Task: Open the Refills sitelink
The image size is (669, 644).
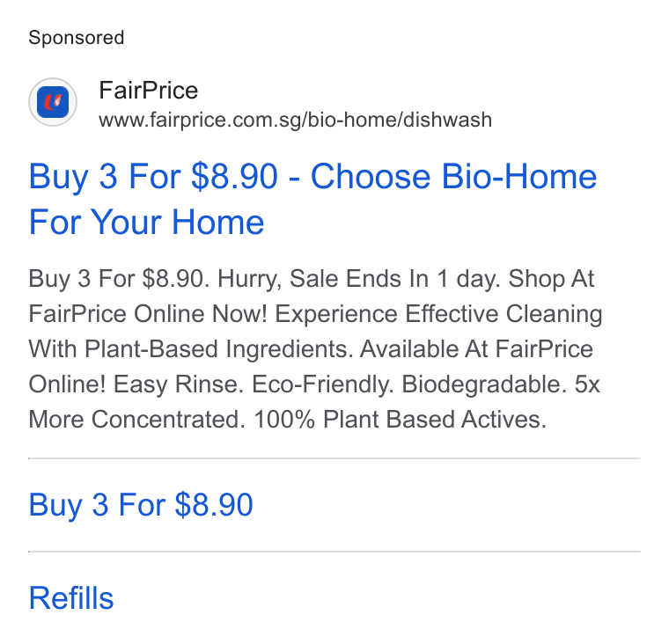Action: [71, 598]
